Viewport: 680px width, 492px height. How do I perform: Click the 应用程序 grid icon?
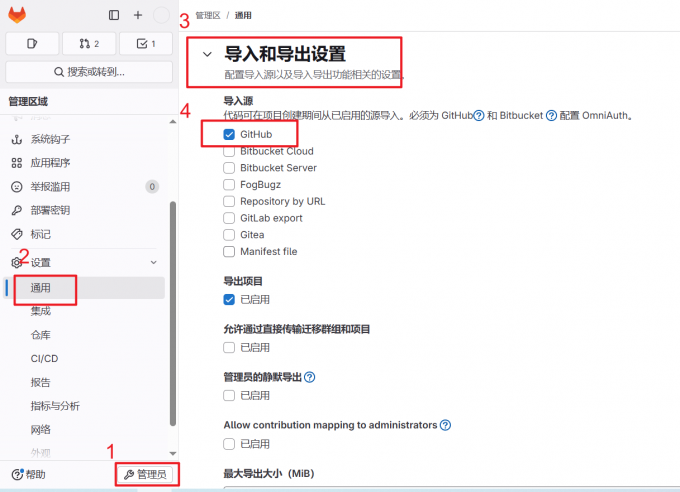16,163
